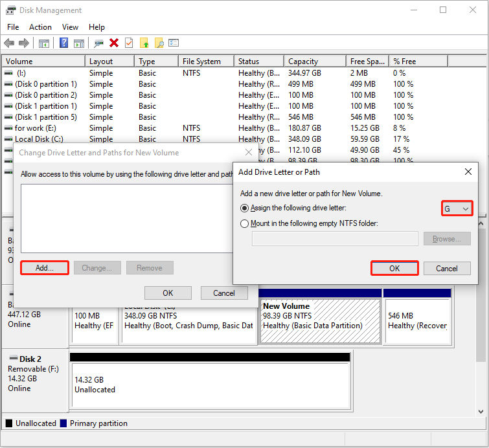Click the folder with magnifier Search icon
The height and width of the screenshot is (448, 489).
coord(159,43)
